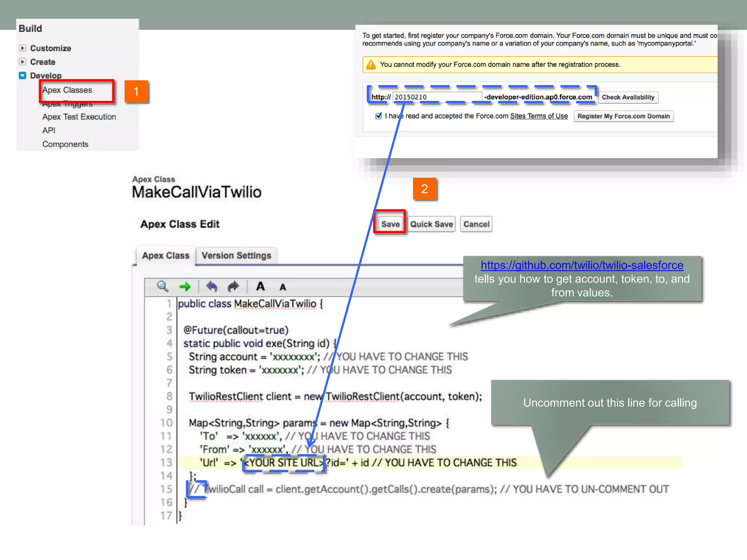Switch to the Version Settings tab
Image resolution: width=747 pixels, height=560 pixels.
click(x=236, y=256)
